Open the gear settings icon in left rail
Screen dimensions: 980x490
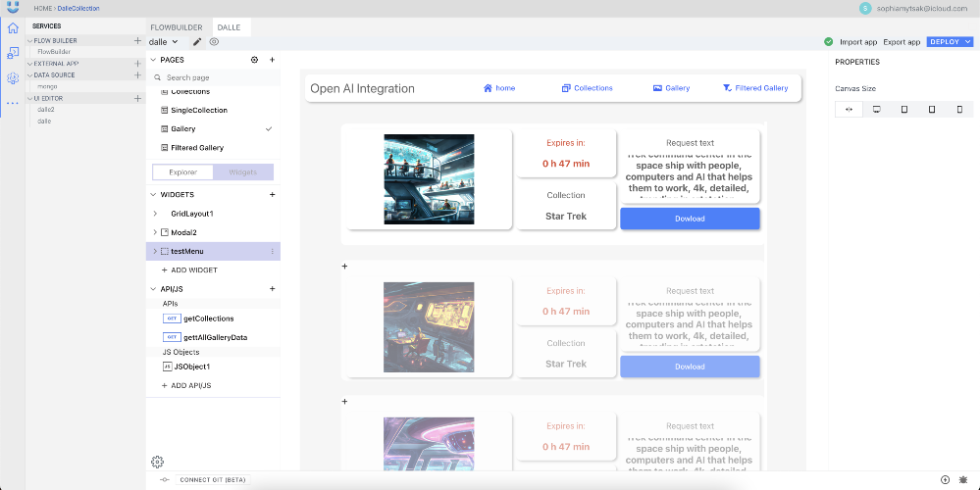[13, 78]
